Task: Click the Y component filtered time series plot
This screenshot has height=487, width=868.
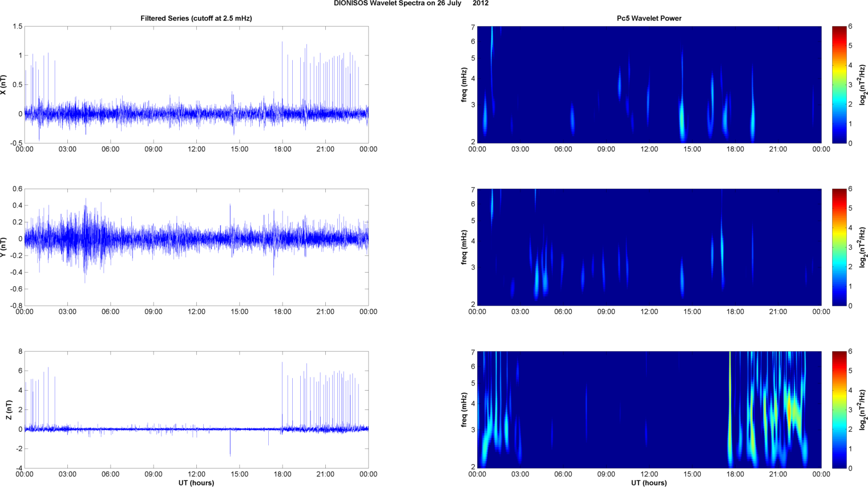Action: (196, 247)
